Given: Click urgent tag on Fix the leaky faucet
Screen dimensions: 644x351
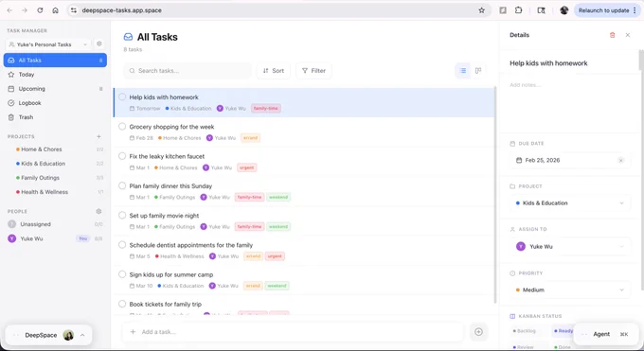Looking at the screenshot, I should [x=247, y=167].
